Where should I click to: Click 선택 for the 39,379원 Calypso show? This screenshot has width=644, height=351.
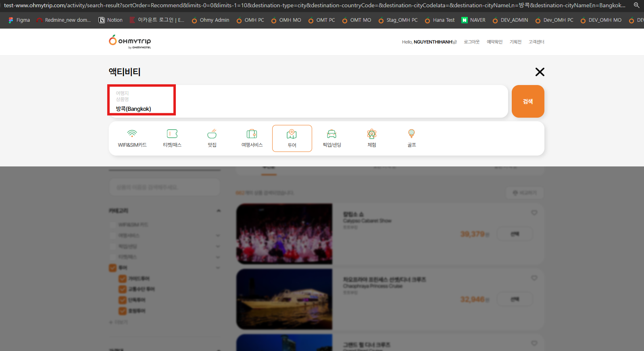click(x=515, y=234)
